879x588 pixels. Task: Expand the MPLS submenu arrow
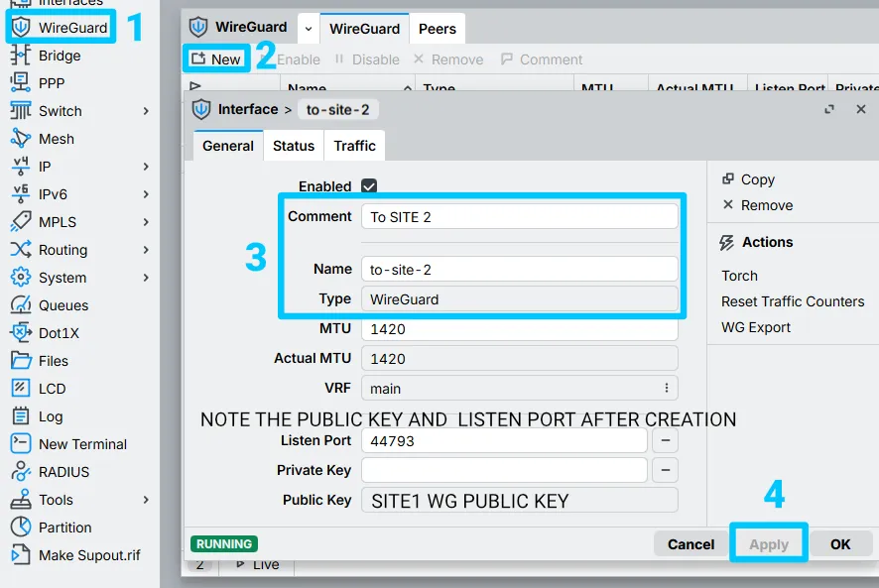click(x=146, y=222)
